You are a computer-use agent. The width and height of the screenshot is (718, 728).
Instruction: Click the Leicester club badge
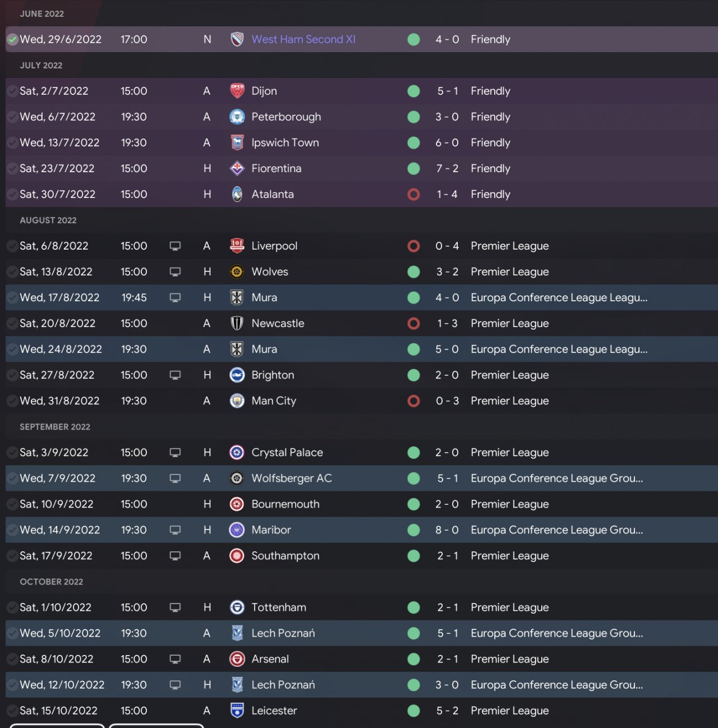click(x=237, y=711)
